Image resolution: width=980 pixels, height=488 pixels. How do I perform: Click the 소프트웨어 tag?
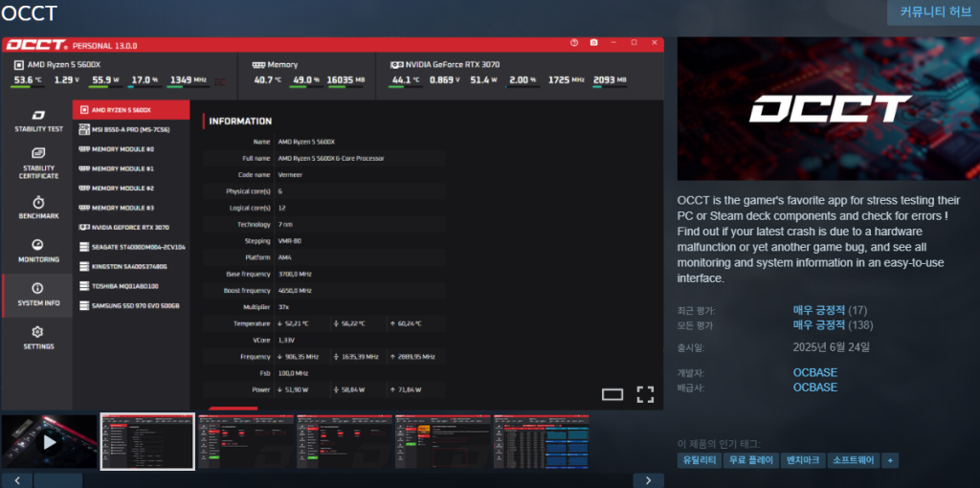click(x=854, y=460)
